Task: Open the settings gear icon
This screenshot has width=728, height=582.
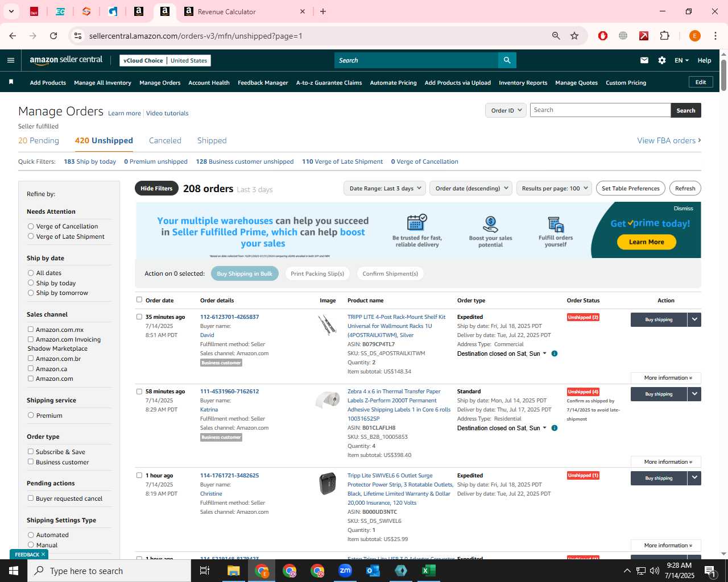Action: click(x=662, y=60)
